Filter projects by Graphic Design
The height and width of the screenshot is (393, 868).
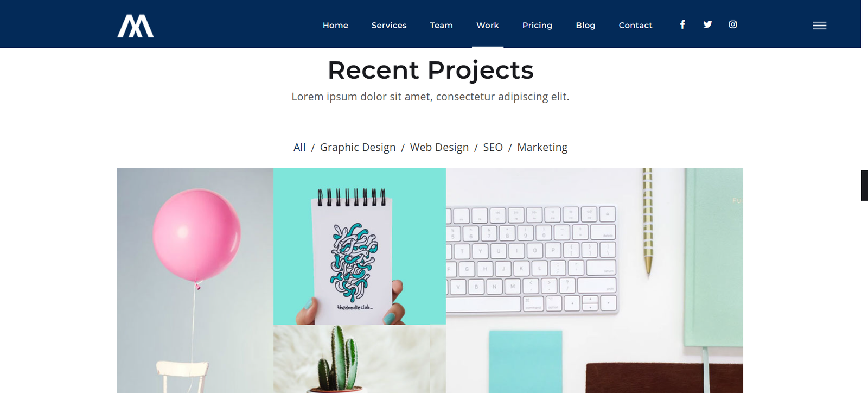pyautogui.click(x=358, y=148)
